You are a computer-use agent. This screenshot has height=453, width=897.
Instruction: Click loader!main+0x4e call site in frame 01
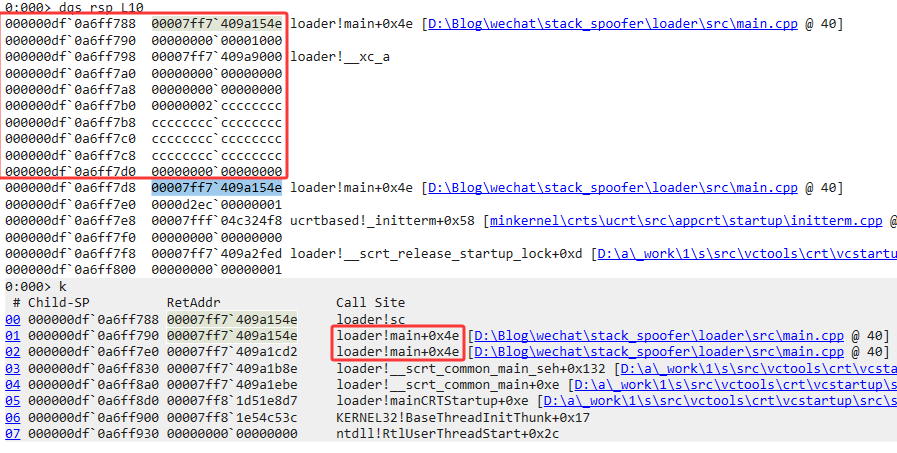pos(398,335)
